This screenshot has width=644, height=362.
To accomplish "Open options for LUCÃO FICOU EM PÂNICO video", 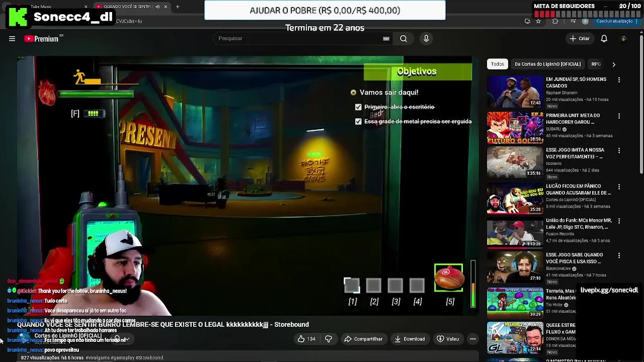I will [619, 187].
